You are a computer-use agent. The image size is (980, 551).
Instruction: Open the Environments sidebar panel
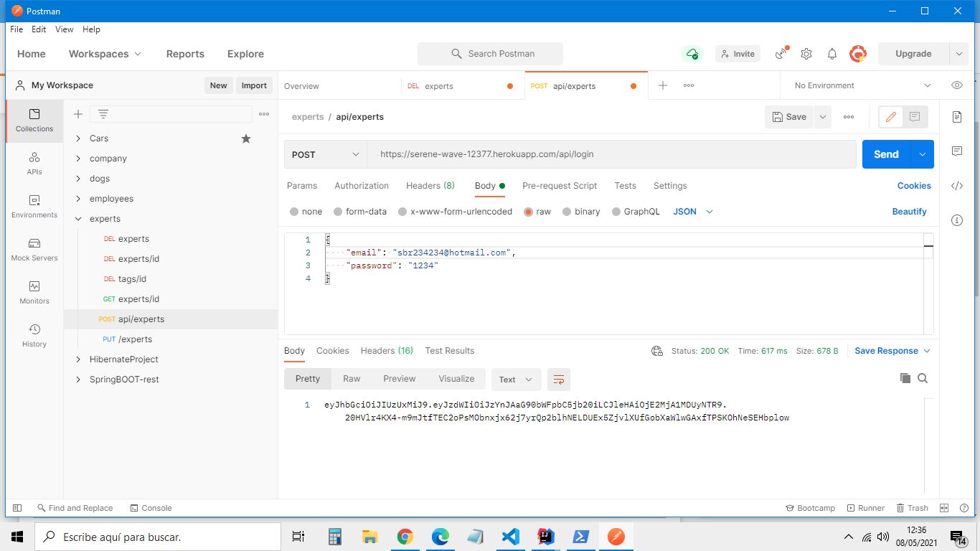click(x=34, y=206)
